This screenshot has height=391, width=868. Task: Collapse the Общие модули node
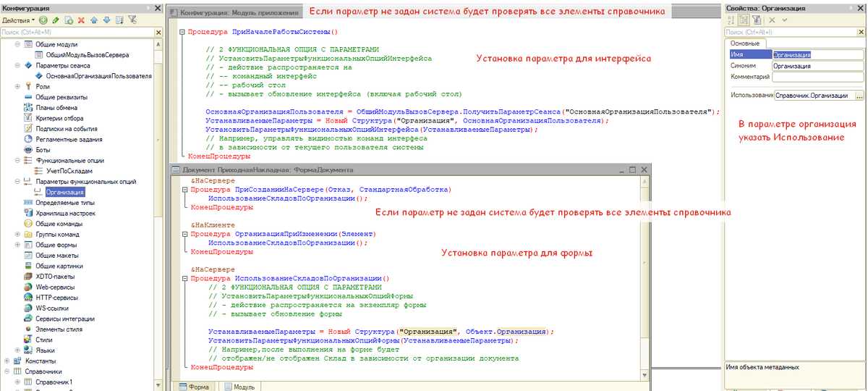17,44
